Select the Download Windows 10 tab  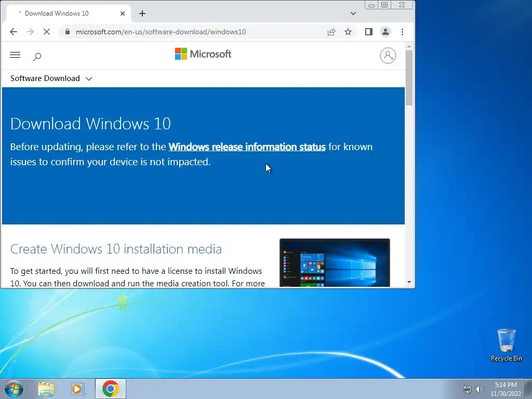pos(68,14)
